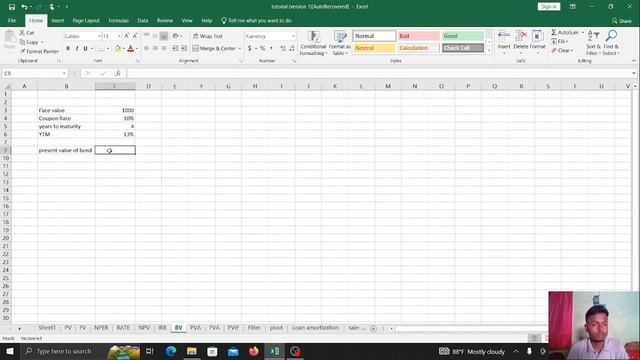Open the number format dropdown (Currency)
Image resolution: width=640 pixels, height=360 pixels.
click(293, 36)
